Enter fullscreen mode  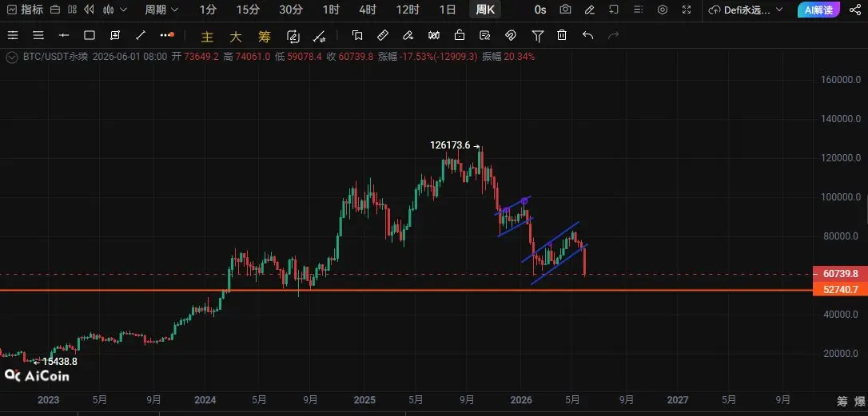click(x=687, y=10)
